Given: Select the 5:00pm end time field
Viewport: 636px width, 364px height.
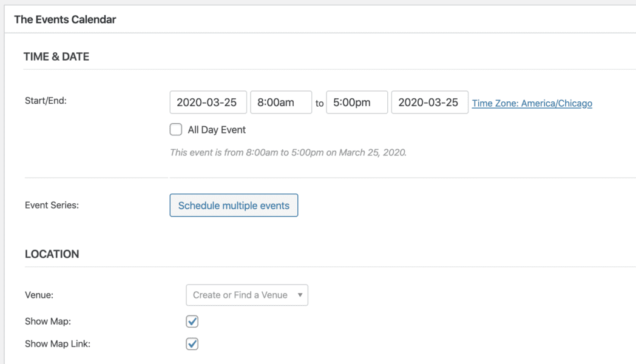Looking at the screenshot, I should [356, 103].
